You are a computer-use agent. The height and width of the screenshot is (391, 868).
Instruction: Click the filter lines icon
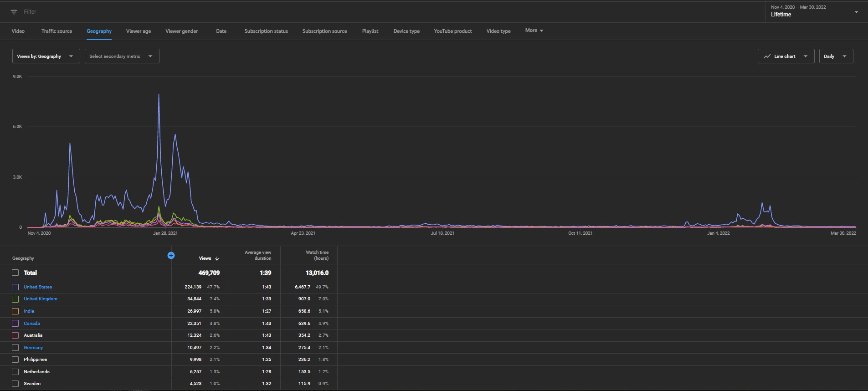pyautogui.click(x=14, y=12)
